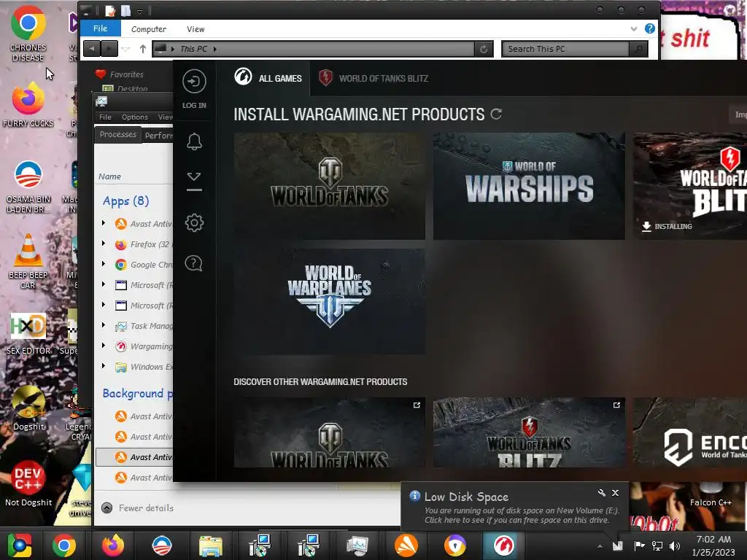Open CHRONES DISEASE Chrome desktop shortcut
This screenshot has height=560, width=747.
(x=28, y=34)
